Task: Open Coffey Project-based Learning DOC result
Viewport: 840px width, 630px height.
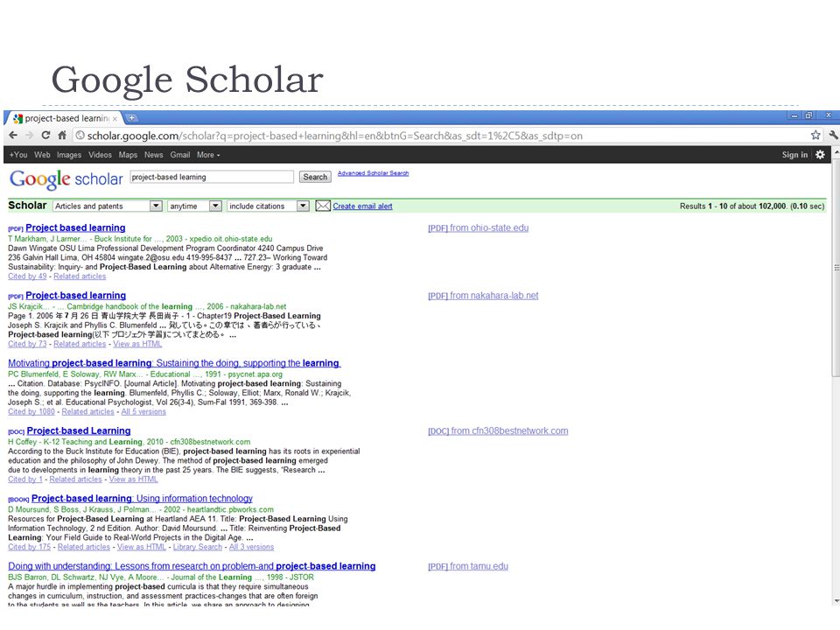Action: pos(79,430)
